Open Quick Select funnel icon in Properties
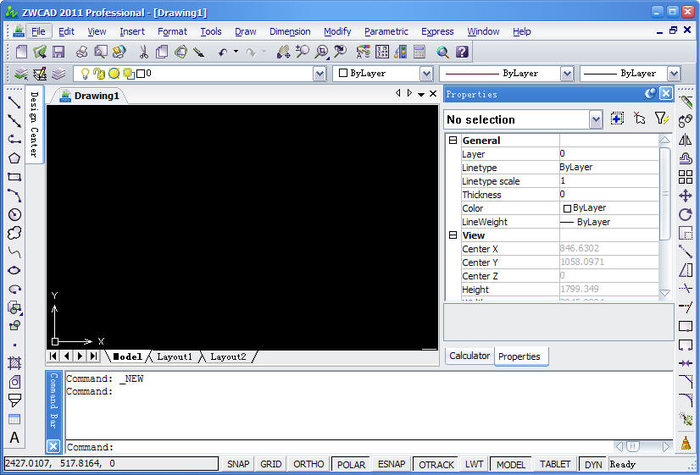 (x=661, y=119)
